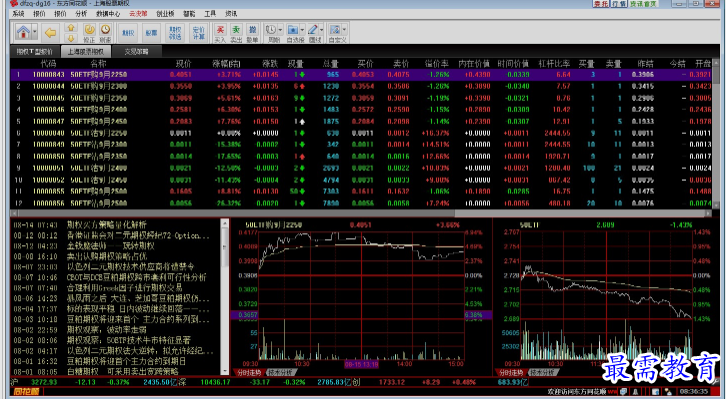Screen dimensions: 726x399
Task: Click the 同花顺 logo in status bar
Action: click(26, 392)
